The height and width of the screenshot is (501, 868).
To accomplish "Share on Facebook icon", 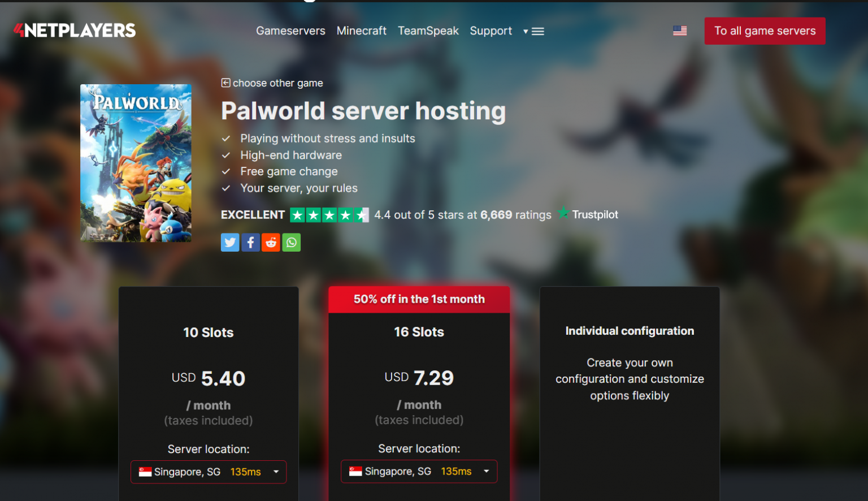I will 250,243.
